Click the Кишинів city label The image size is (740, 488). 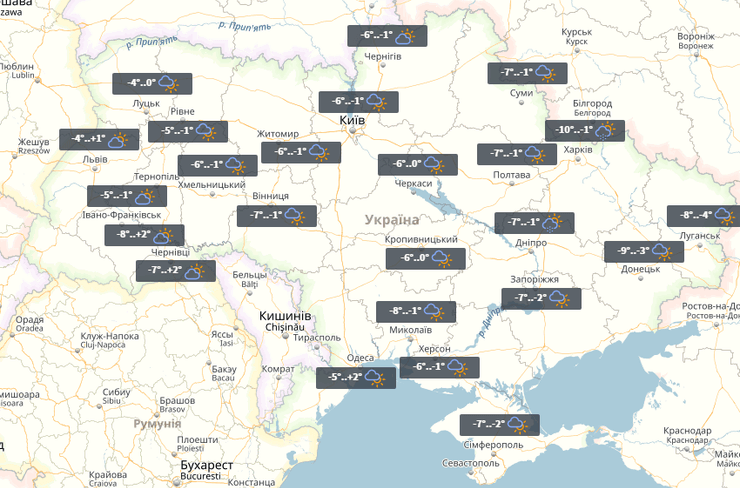coord(286,316)
